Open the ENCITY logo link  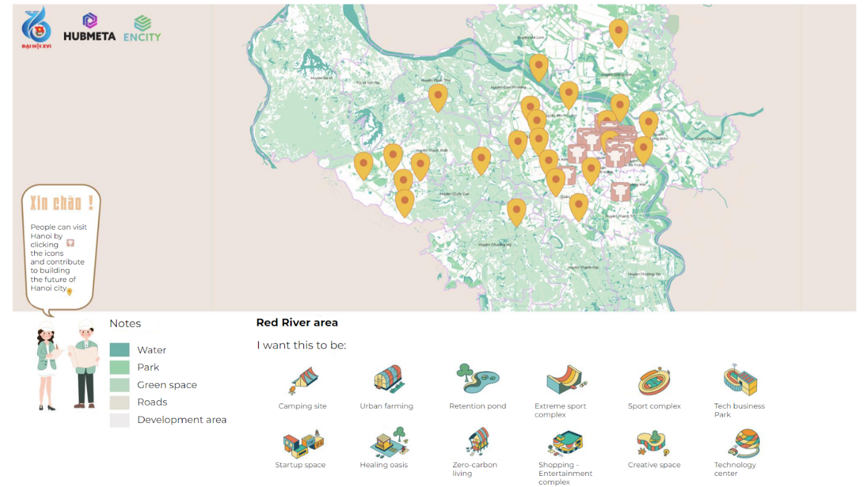coord(142,29)
